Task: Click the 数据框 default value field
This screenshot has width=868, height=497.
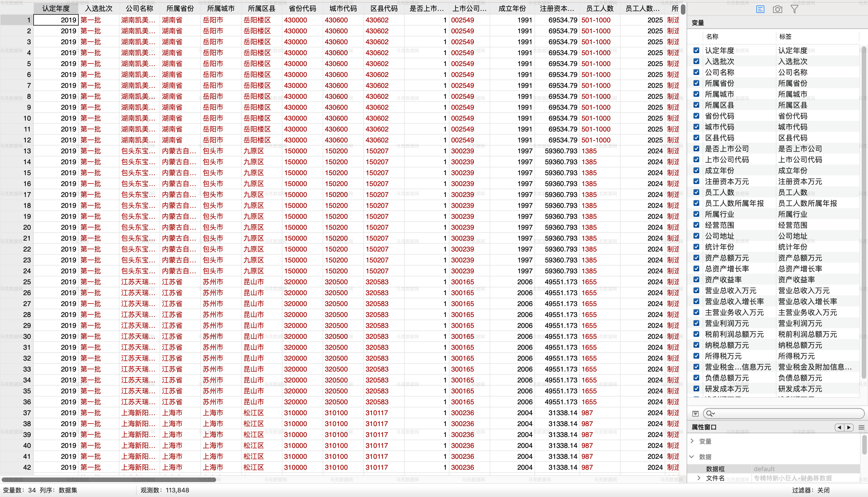Action: tap(805, 469)
